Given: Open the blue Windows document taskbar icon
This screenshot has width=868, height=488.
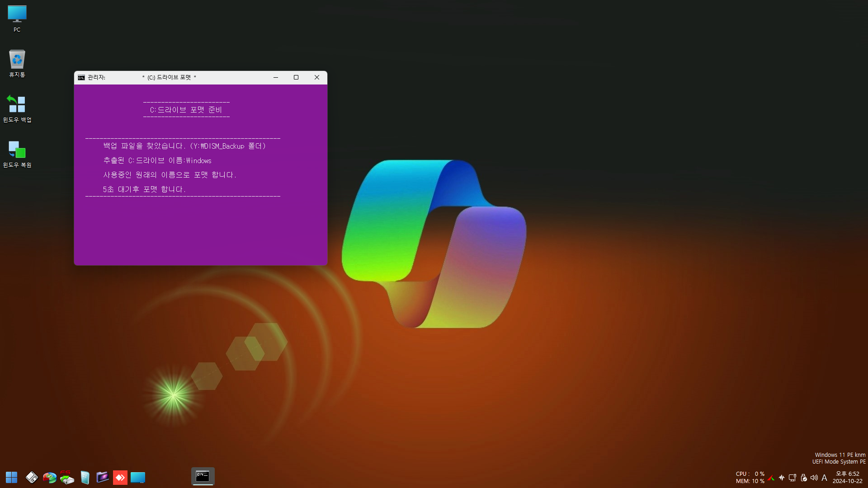Looking at the screenshot, I should coord(85,477).
